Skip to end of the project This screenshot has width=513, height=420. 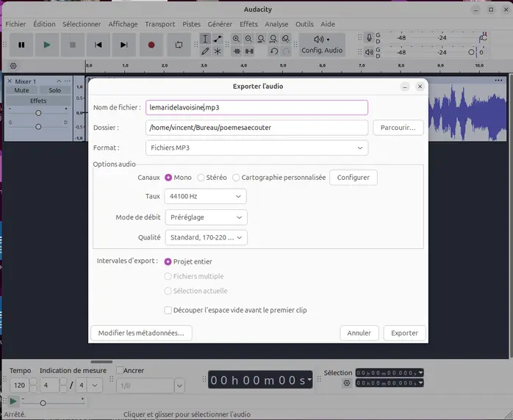click(x=123, y=45)
